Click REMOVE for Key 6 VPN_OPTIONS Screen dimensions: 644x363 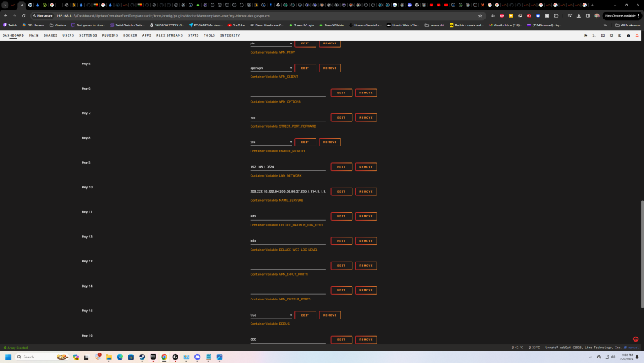pos(366,93)
